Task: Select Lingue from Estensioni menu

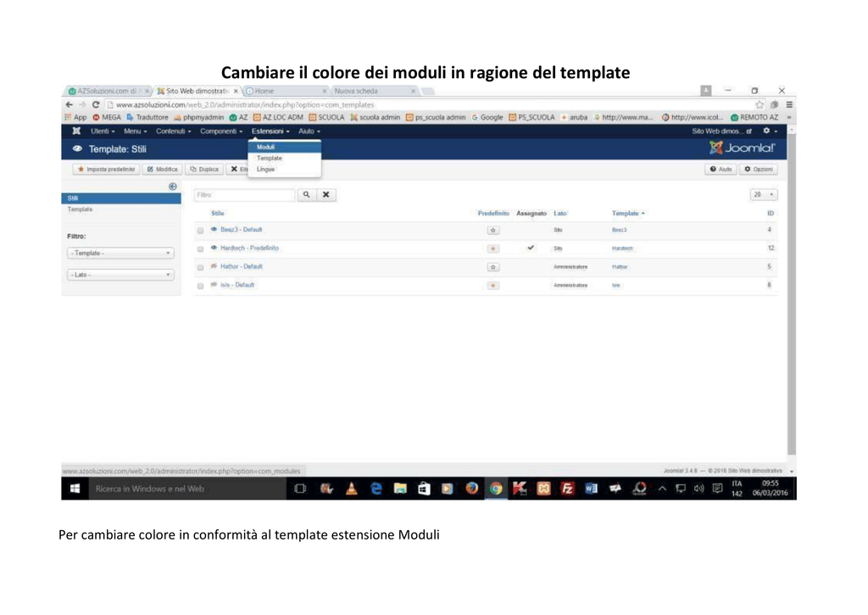Action: coord(285,169)
